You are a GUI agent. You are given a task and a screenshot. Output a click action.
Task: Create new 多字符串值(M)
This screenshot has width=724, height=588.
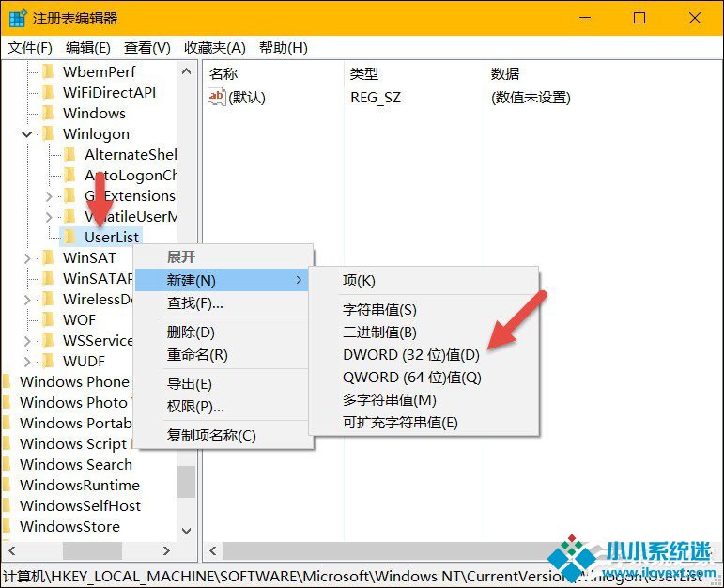[x=424, y=400]
